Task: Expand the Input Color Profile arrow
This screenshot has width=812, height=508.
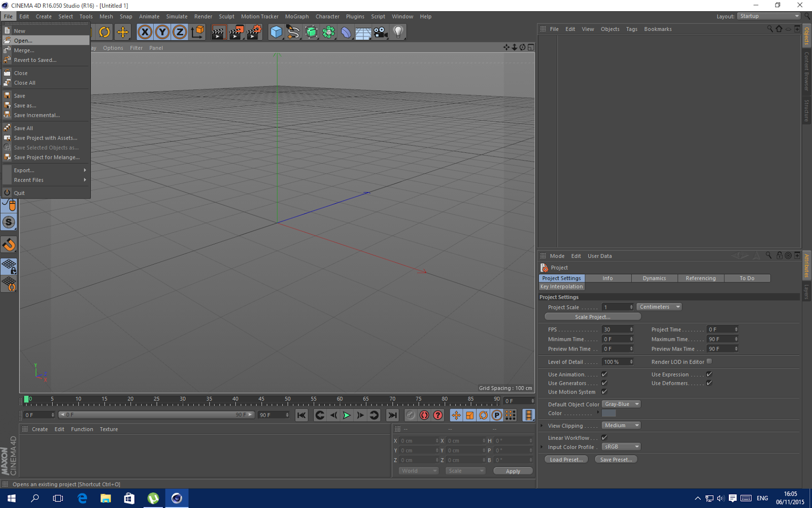Action: click(542, 447)
